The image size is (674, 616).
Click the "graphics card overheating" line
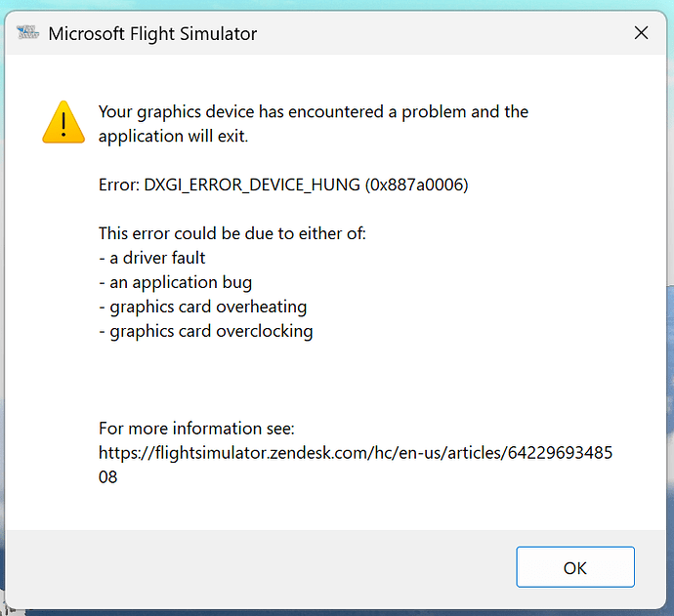(202, 307)
